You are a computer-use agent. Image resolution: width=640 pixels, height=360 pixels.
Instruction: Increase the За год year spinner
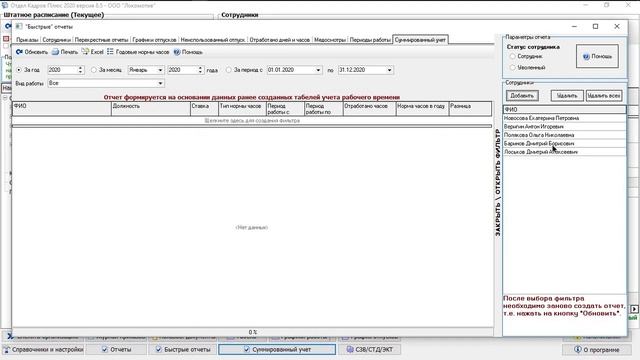coord(80,68)
